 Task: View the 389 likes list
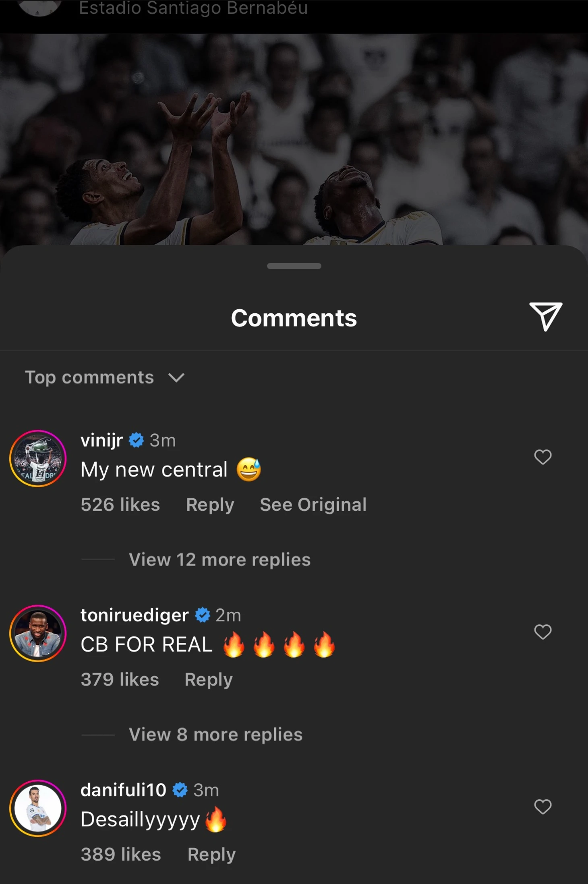click(121, 854)
